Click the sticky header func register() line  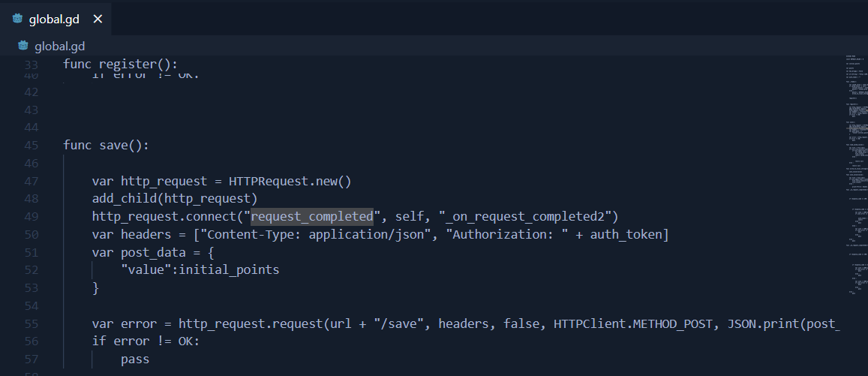click(x=421, y=64)
